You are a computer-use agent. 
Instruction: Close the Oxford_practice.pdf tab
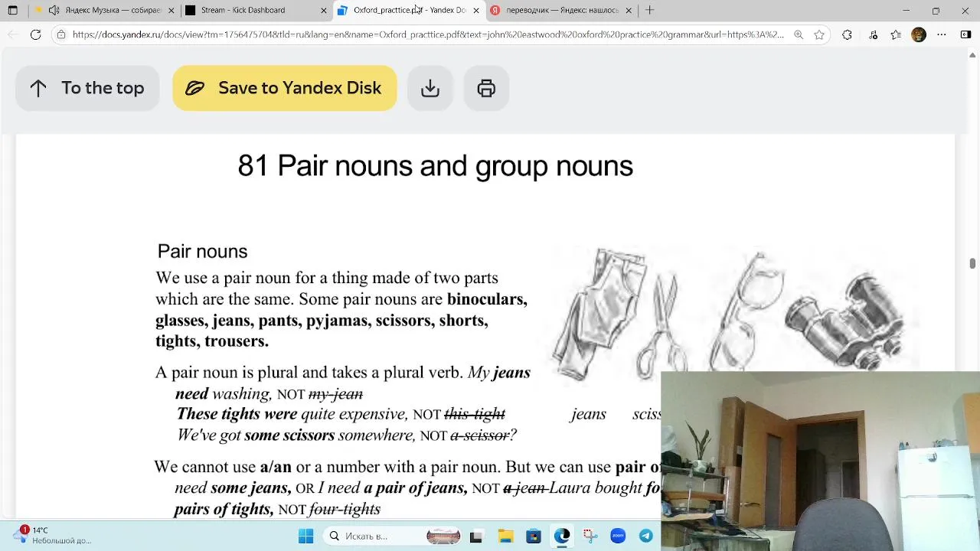pyautogui.click(x=475, y=10)
